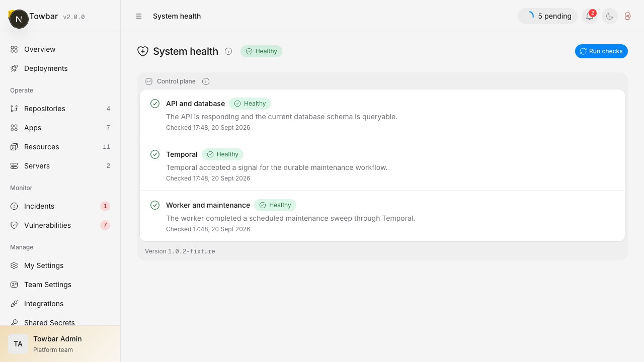Click the Overview grid icon
The height and width of the screenshot is (362, 644).
(14, 49)
